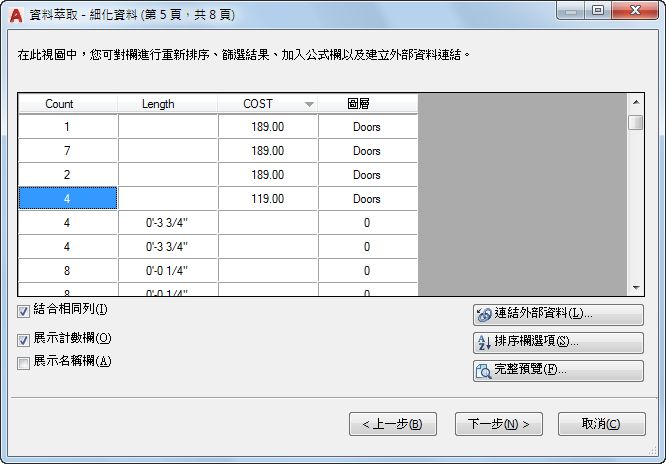This screenshot has width=666, height=464.
Task: Click the AutoCAD logo icon in title bar
Action: pos(16,15)
